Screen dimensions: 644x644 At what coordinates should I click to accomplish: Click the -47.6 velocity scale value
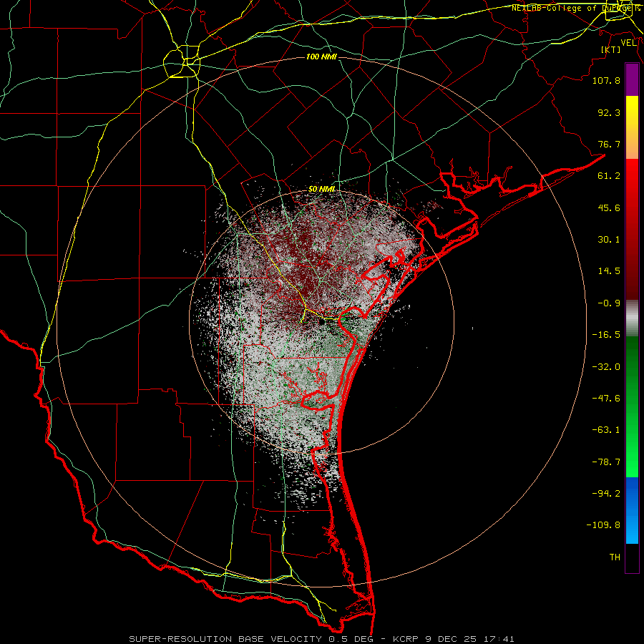click(x=606, y=399)
